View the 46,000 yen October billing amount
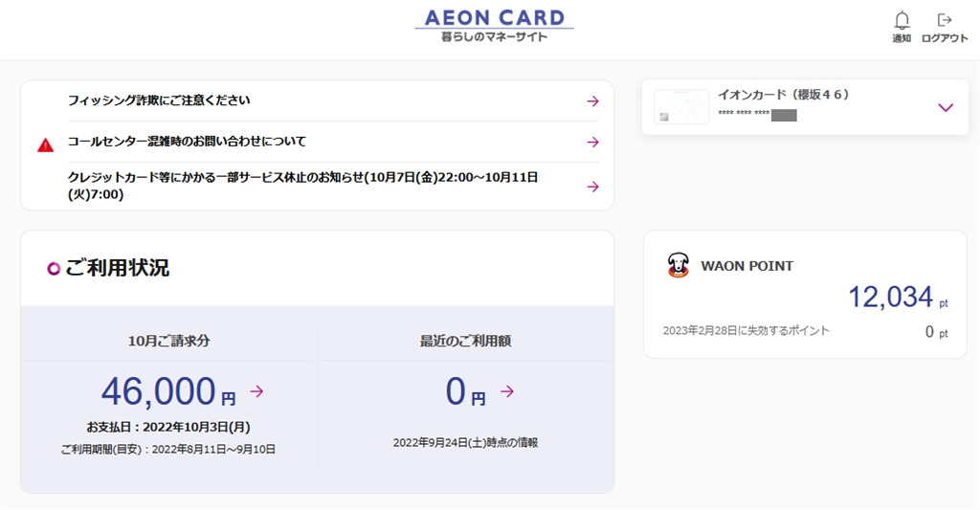Image resolution: width=980 pixels, height=510 pixels. coord(159,391)
